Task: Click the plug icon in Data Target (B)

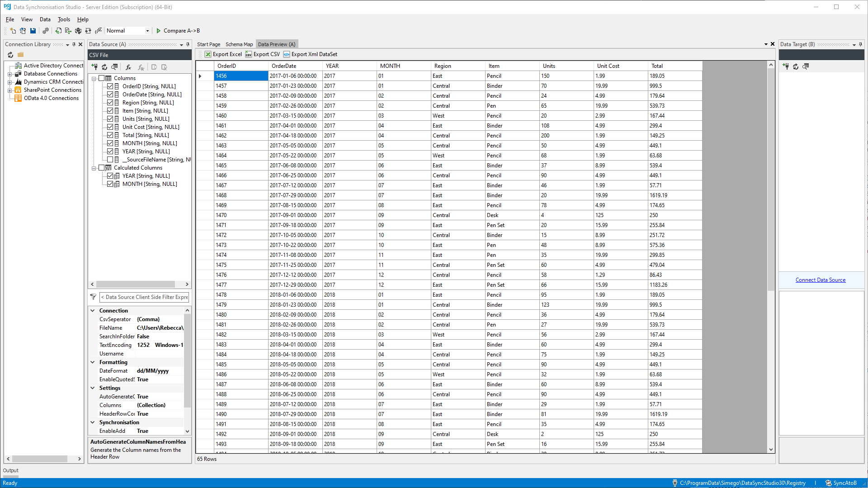Action: 786,66
